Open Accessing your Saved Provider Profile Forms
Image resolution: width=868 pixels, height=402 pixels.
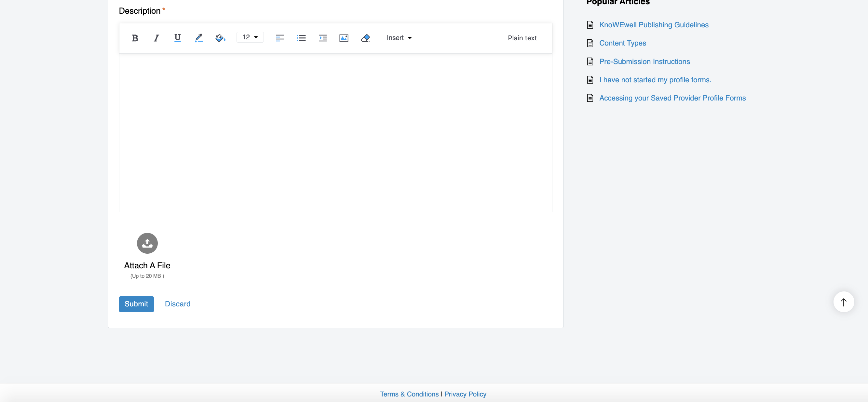click(672, 98)
